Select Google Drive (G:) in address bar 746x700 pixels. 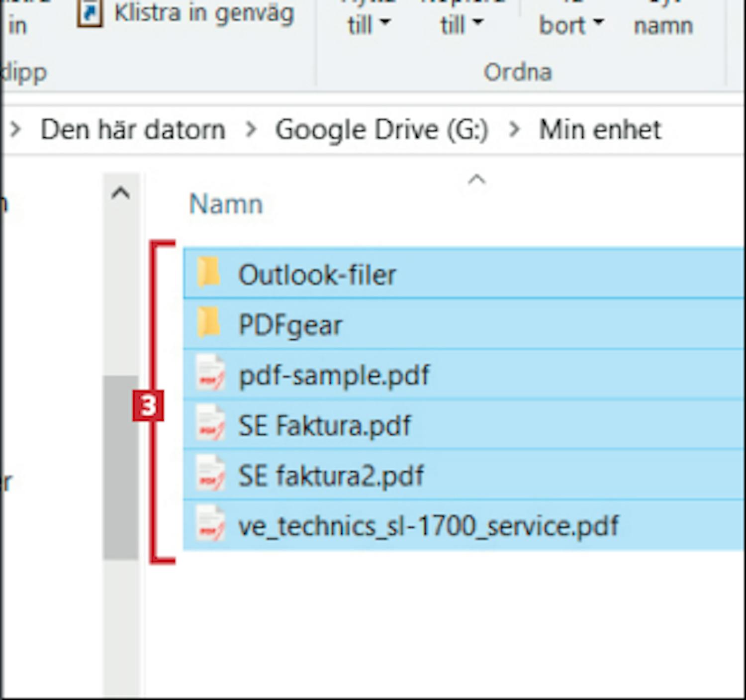381,130
